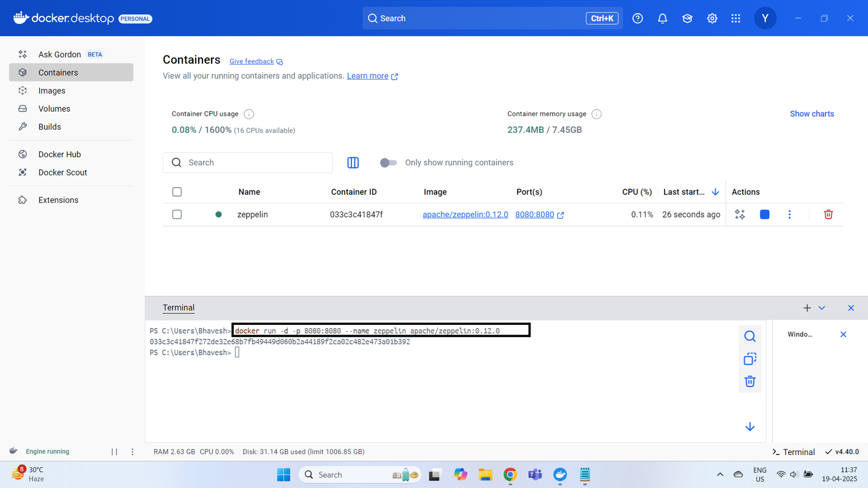
Task: Show hidden system tray icons chevron
Action: coord(720,474)
